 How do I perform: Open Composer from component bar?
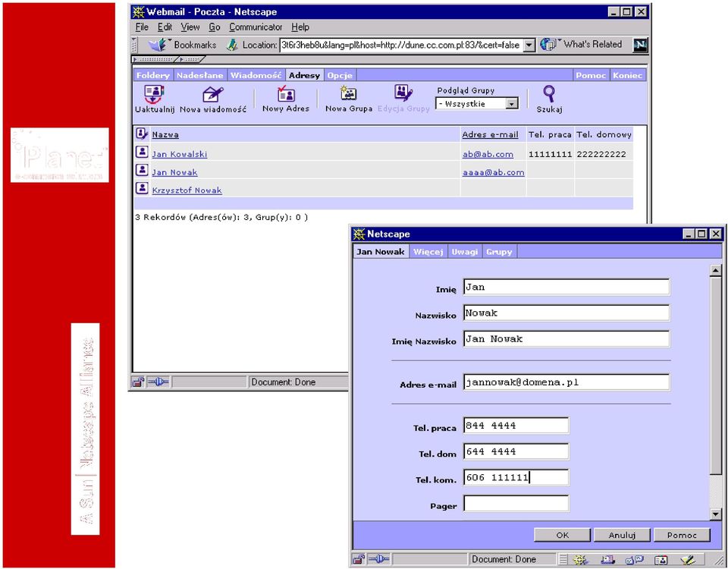688,560
